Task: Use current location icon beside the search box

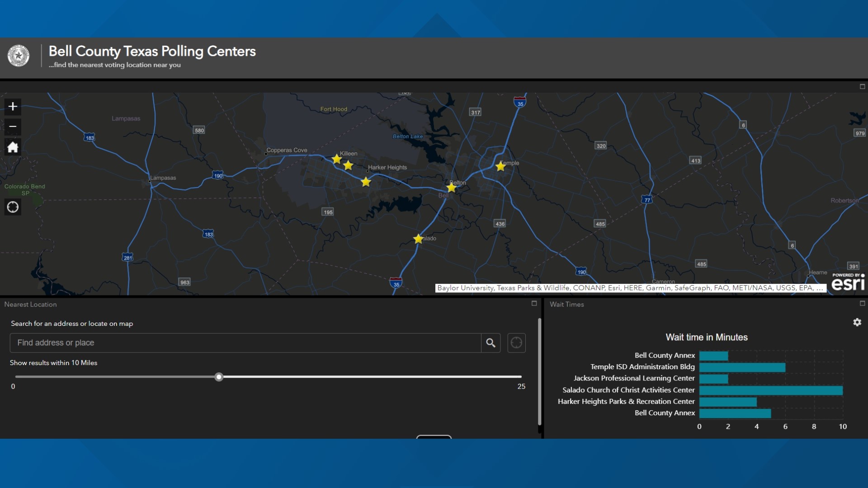Action: [516, 343]
